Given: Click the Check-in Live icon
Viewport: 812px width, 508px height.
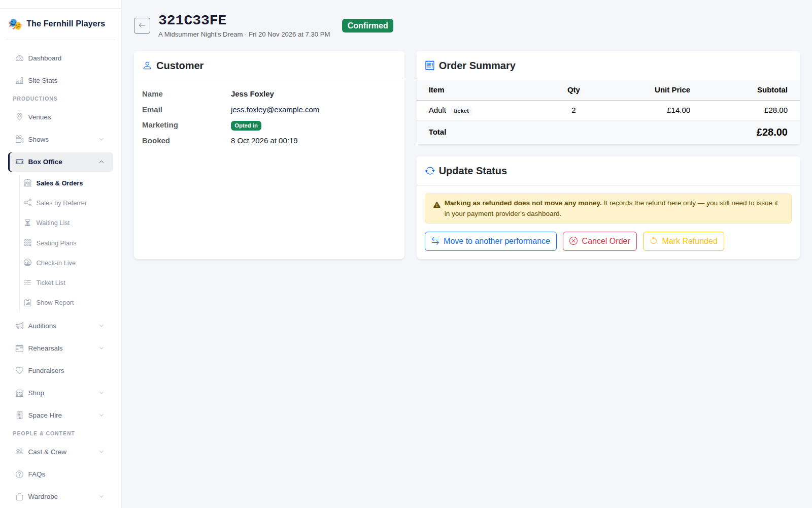Looking at the screenshot, I should point(28,263).
